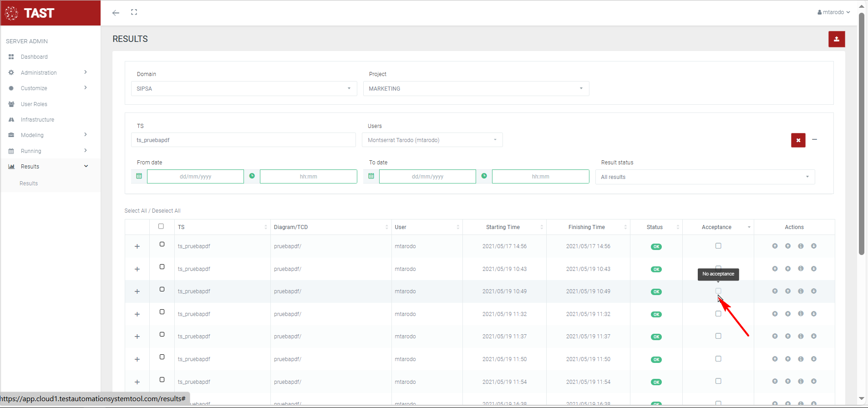Open the Users dropdown for Montserrat Tarodo
The width and height of the screenshot is (868, 408).
[432, 140]
